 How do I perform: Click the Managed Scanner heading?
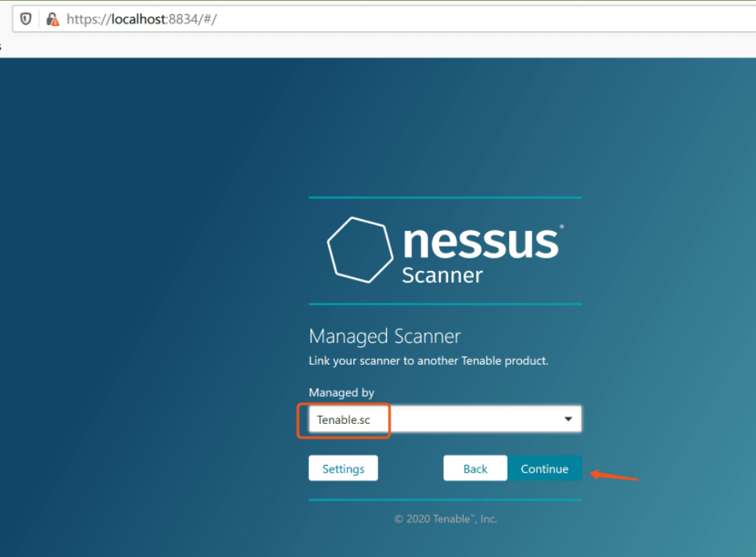[385, 336]
